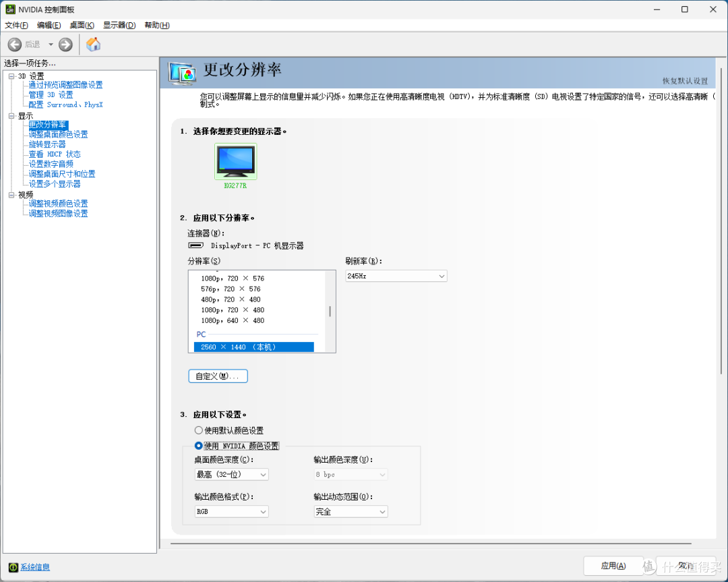The height and width of the screenshot is (582, 728).
Task: Select the KG277R monitor thumbnail
Action: coord(236,161)
